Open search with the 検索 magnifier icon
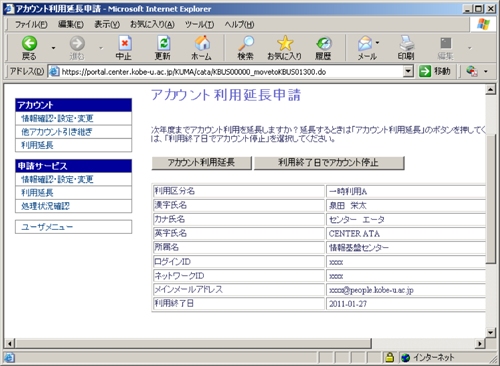Viewport: 500px width, 366px height. 246,43
